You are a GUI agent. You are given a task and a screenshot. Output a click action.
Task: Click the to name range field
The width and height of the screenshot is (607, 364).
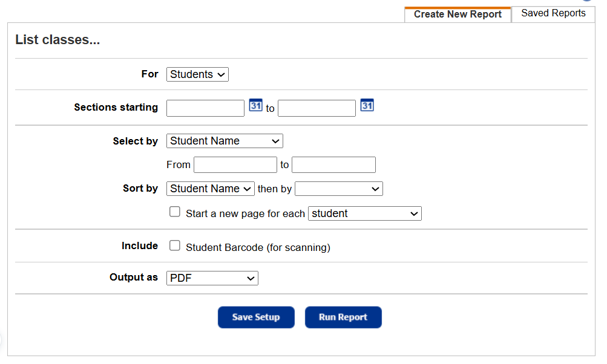click(333, 164)
